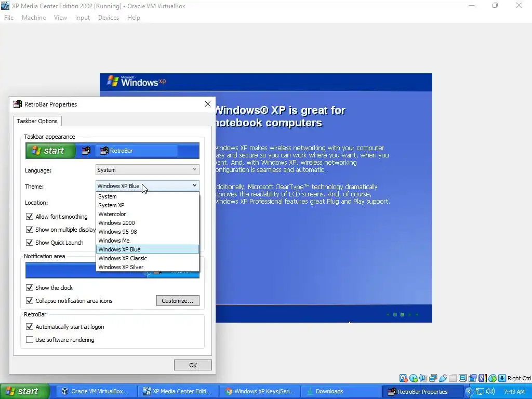
Task: Collapse the Theme combo box arrow
Action: point(194,185)
